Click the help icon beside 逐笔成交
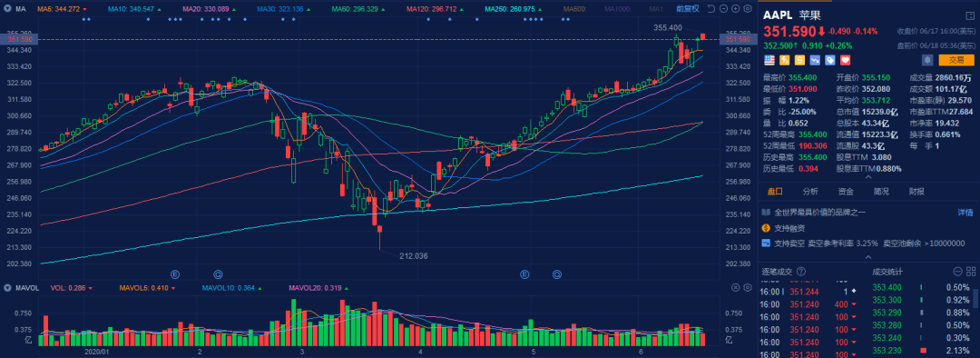Viewport: 980px width, 358px height. (802, 273)
